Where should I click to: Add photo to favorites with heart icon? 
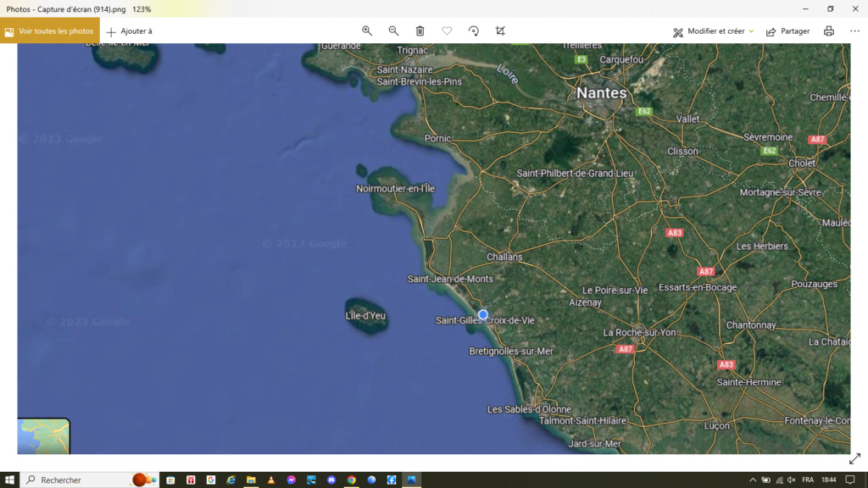click(447, 31)
